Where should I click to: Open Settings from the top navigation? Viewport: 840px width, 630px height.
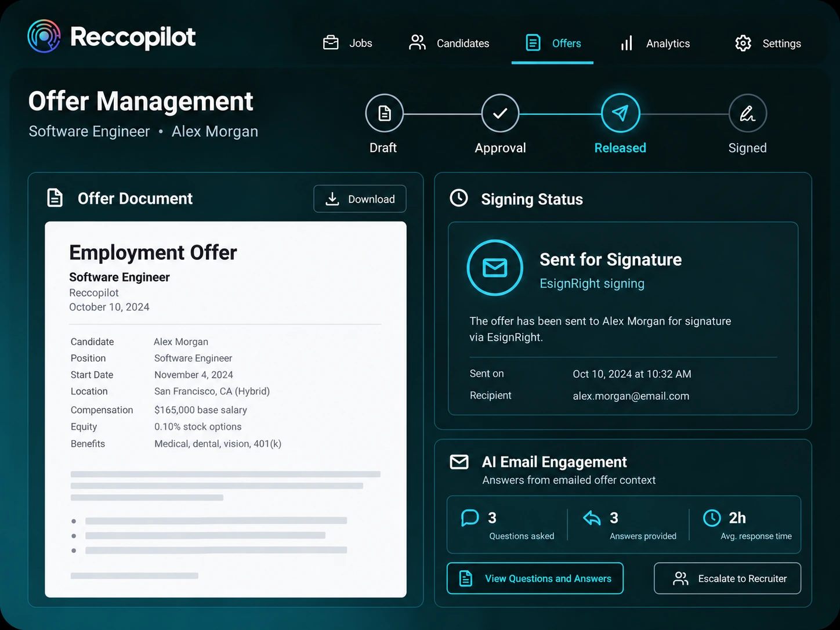(767, 44)
